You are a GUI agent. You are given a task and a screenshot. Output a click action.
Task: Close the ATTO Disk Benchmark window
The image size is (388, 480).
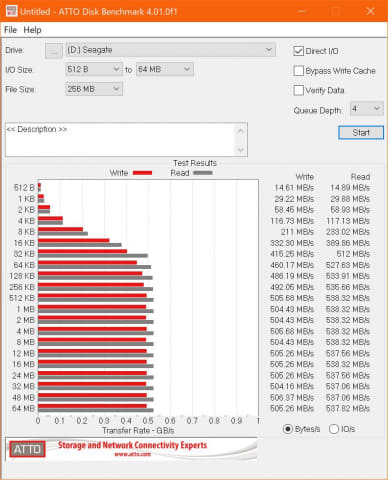[370, 11]
